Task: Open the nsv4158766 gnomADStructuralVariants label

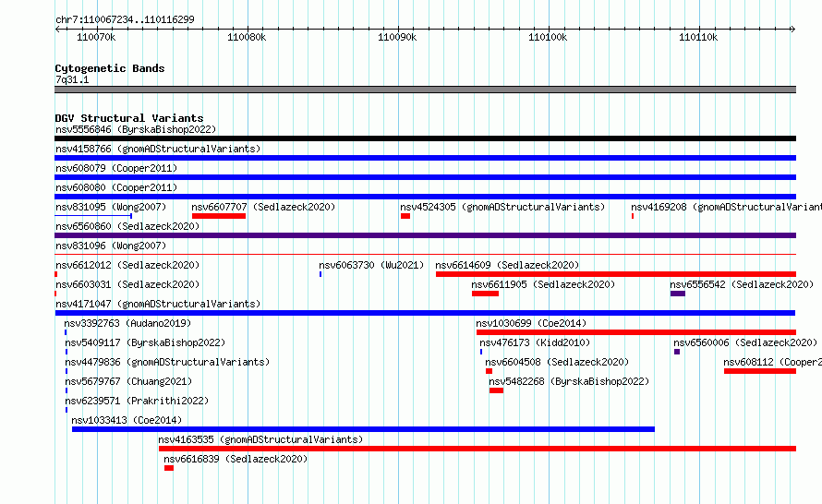Action: click(158, 149)
